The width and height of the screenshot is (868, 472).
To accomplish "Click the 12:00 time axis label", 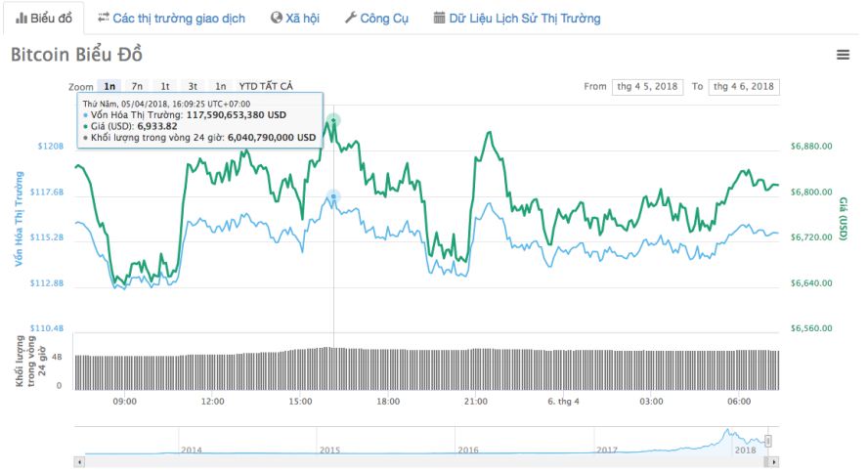I will (212, 402).
